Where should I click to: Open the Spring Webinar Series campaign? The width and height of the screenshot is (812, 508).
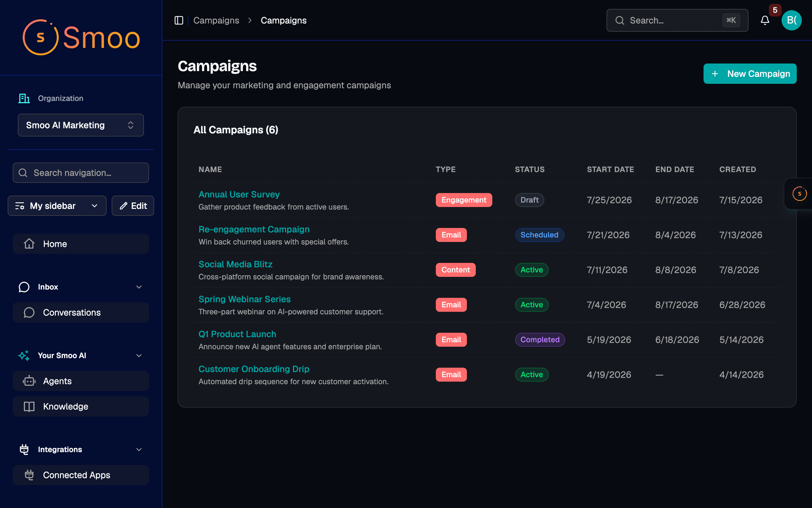tap(244, 299)
